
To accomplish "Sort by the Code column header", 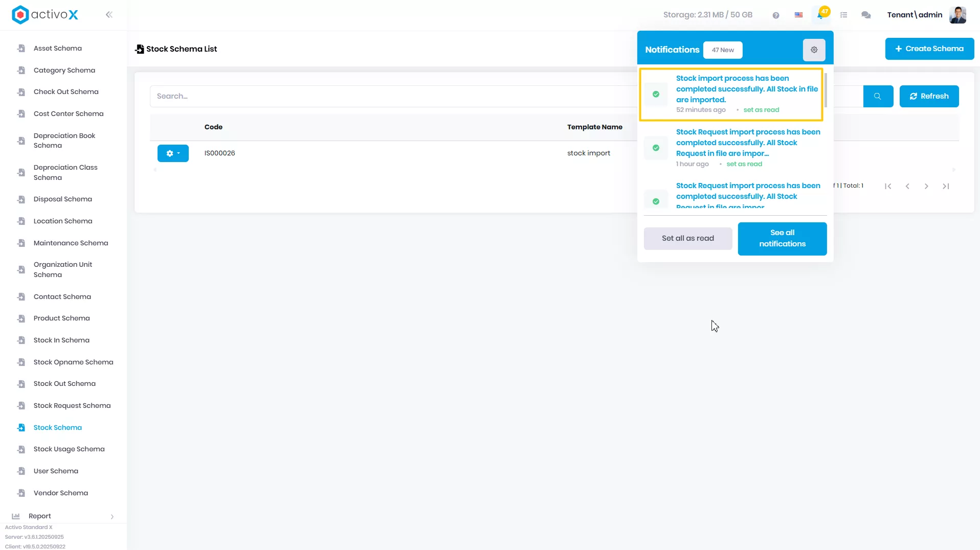I will point(213,127).
